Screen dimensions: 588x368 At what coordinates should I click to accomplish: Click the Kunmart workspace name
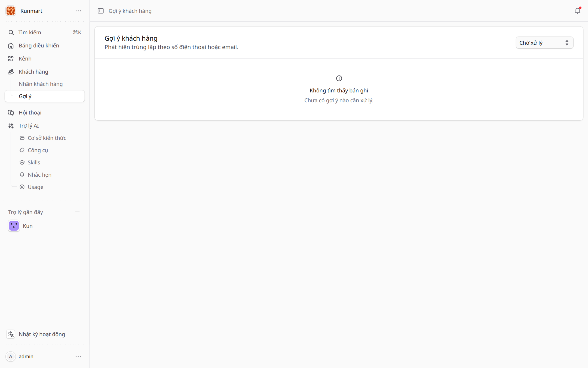pos(31,11)
